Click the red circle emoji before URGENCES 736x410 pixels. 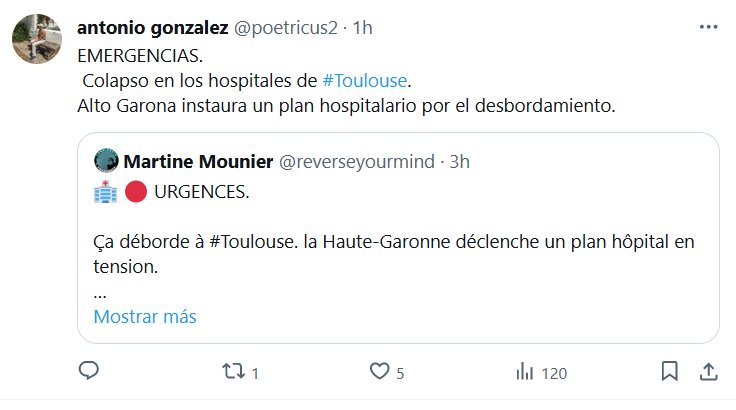click(135, 192)
